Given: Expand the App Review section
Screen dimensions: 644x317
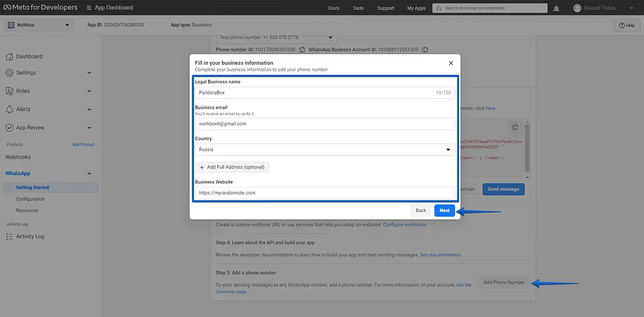Looking at the screenshot, I should coord(89,128).
